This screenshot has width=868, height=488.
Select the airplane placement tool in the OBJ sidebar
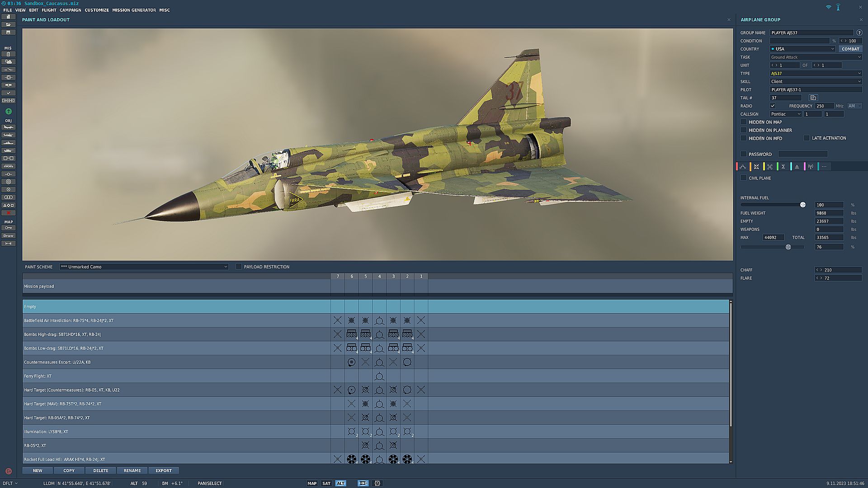point(8,127)
